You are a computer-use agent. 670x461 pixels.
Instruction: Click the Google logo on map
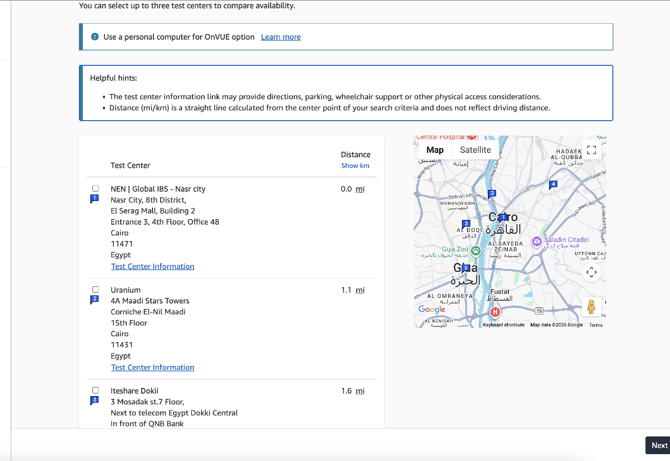pyautogui.click(x=432, y=309)
